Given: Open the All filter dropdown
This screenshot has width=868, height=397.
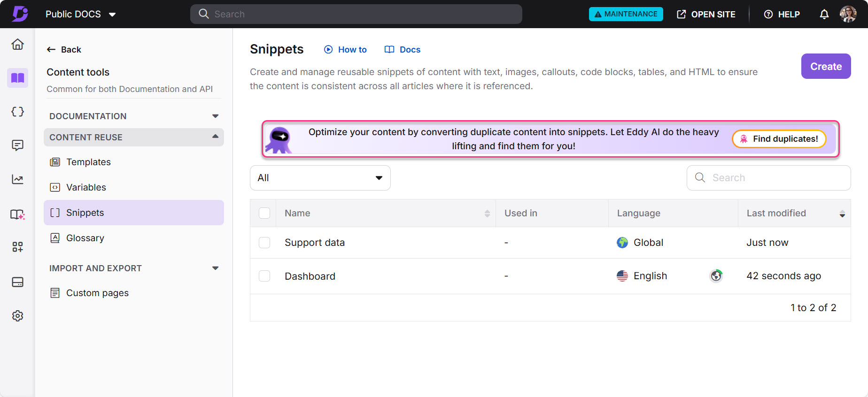Looking at the screenshot, I should [320, 178].
